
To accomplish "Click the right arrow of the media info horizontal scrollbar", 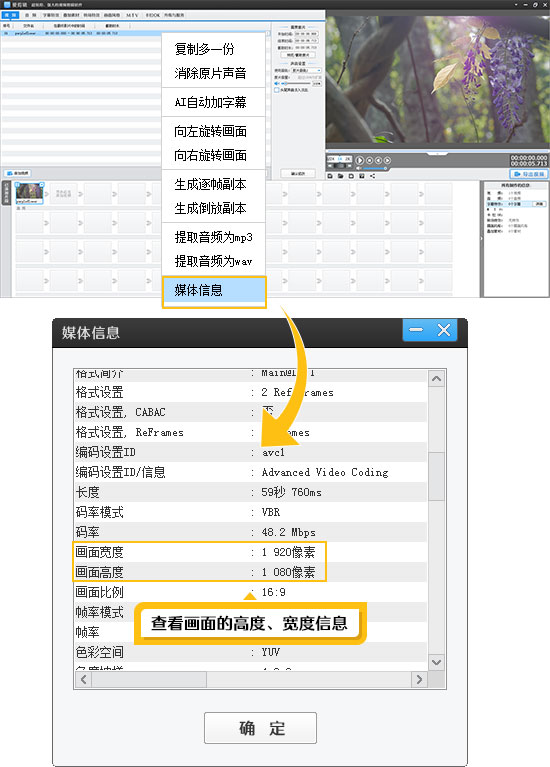I will click(419, 679).
